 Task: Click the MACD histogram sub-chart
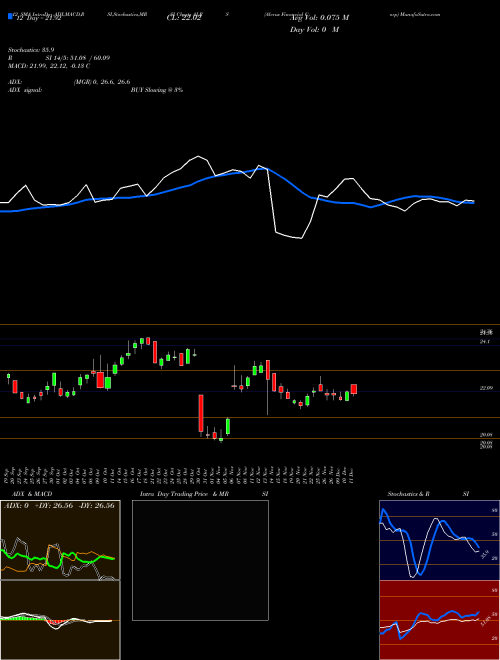(x=60, y=620)
